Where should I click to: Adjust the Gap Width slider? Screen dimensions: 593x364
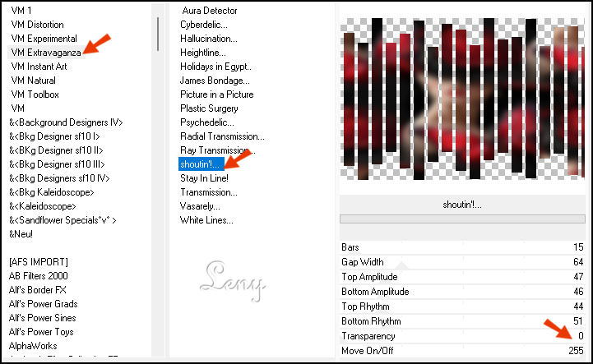click(x=462, y=262)
